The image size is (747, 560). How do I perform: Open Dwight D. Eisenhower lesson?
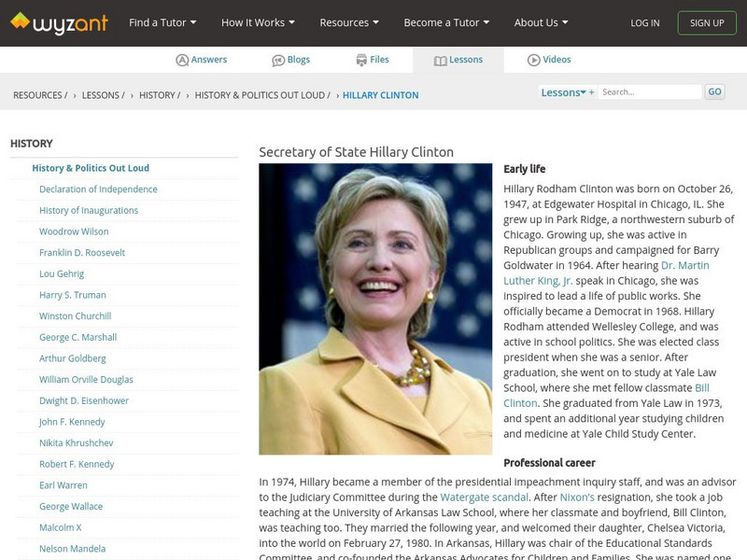[x=84, y=400]
